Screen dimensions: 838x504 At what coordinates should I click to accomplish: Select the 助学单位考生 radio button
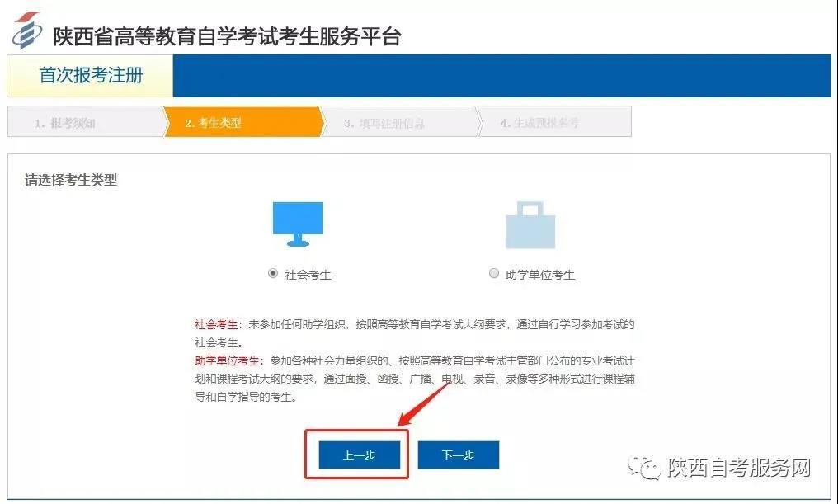(x=494, y=273)
